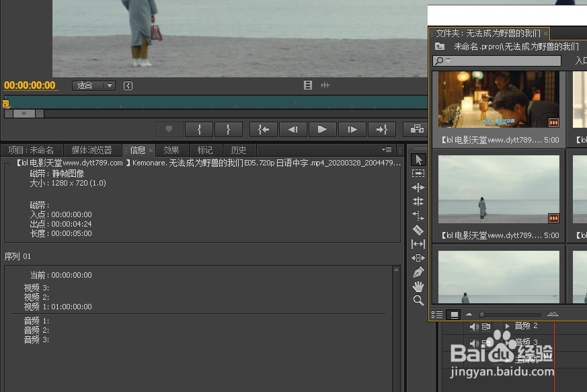Select the night bar scene thumbnail
This screenshot has height=392, width=587.
(499, 100)
